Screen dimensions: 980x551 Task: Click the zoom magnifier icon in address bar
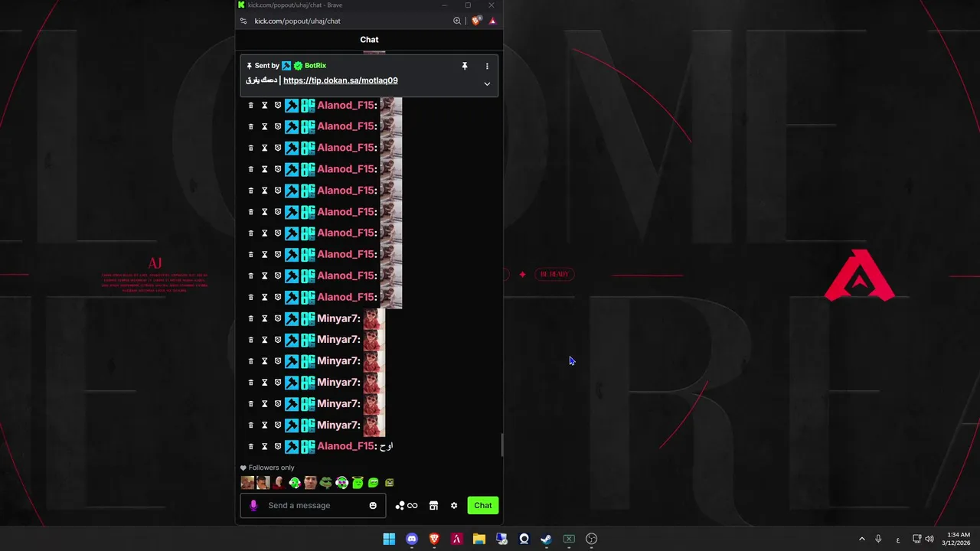[457, 21]
